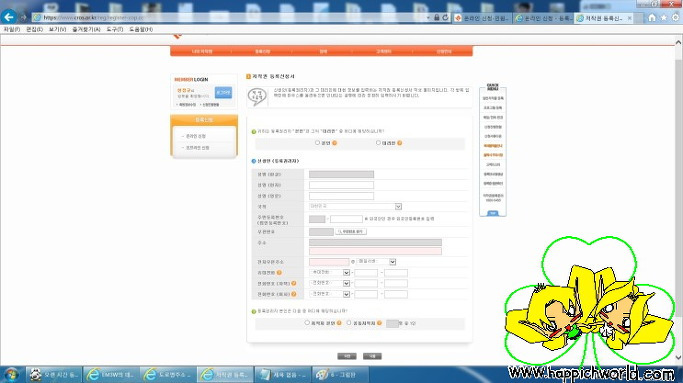This screenshot has width=683, height=383.
Task: Click 등록신청 in the orange navigation bar
Action: 262,51
